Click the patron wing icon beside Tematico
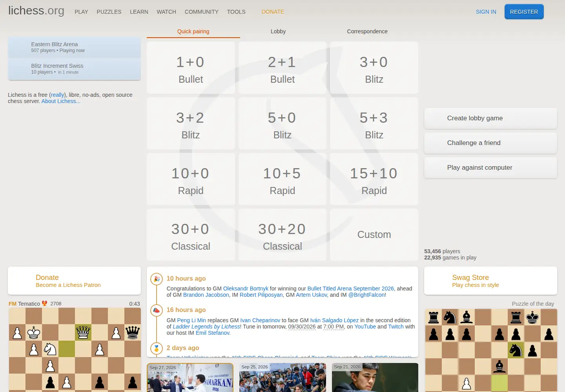Viewport: 565px width, 392px height. pos(45,303)
